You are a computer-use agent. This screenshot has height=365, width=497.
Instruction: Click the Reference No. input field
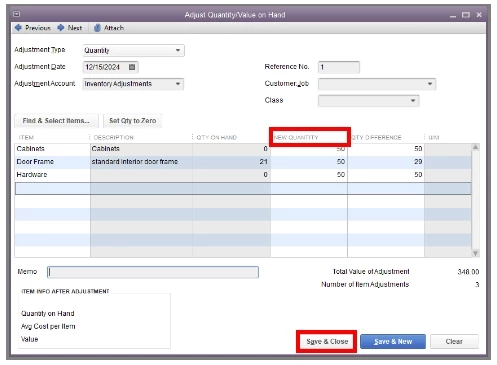[339, 67]
